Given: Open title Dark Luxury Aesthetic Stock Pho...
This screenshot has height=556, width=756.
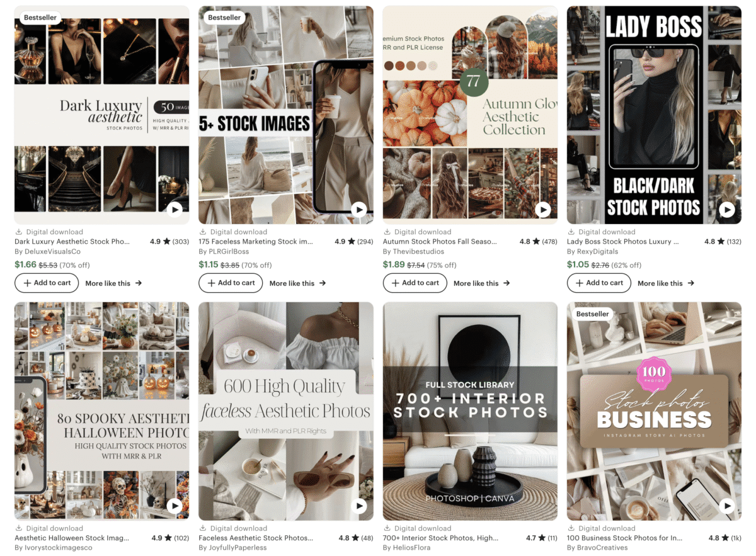Looking at the screenshot, I should click(x=72, y=242).
